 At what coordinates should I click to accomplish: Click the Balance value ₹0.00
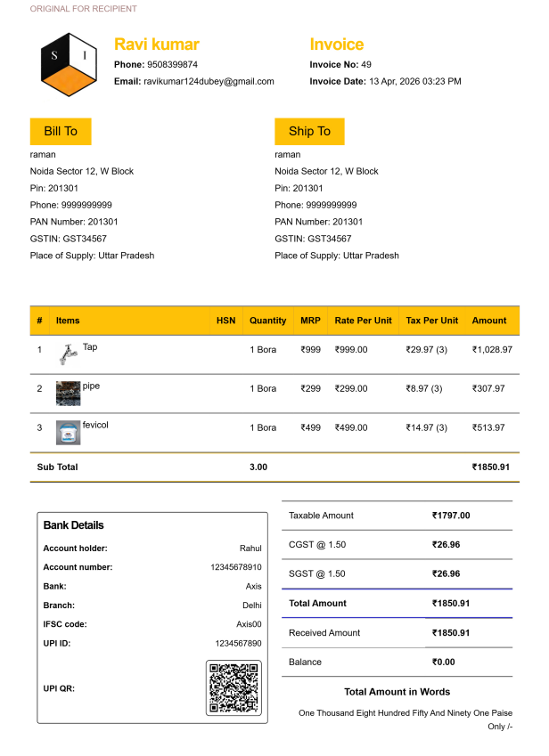click(x=443, y=663)
